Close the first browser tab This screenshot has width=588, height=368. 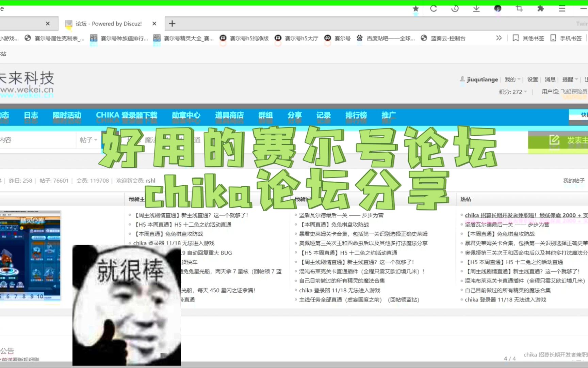click(x=48, y=24)
